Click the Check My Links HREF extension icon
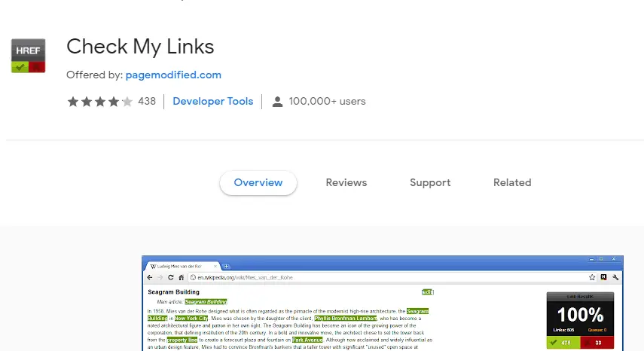Viewport: 644px width, 351px height. tap(29, 56)
